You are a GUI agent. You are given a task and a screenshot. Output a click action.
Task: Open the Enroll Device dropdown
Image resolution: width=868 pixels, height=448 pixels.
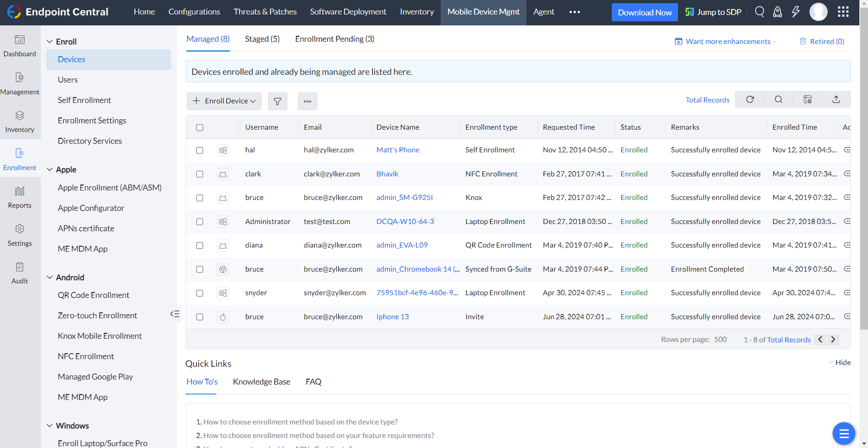[224, 101]
